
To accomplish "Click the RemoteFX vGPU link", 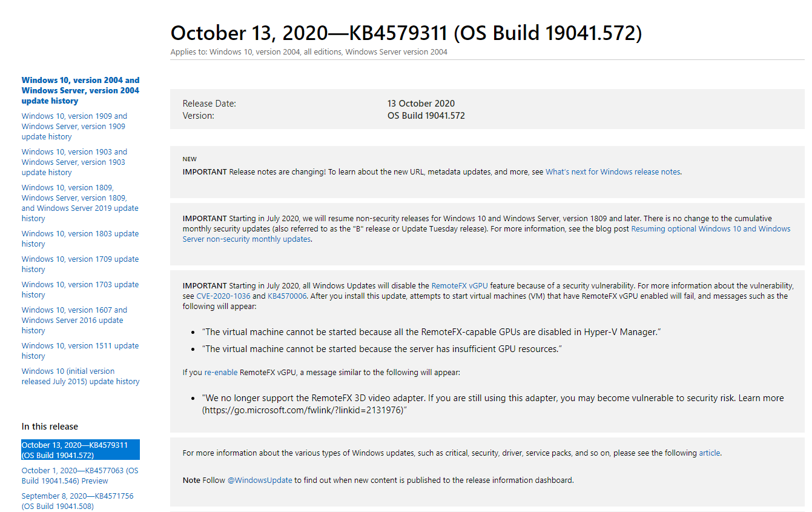I will [460, 285].
